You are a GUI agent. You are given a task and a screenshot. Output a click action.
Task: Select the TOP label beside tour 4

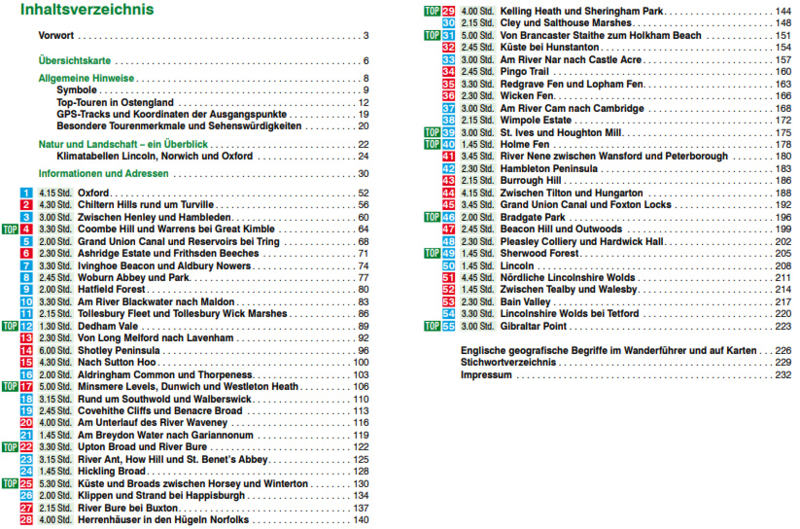pos(10,230)
